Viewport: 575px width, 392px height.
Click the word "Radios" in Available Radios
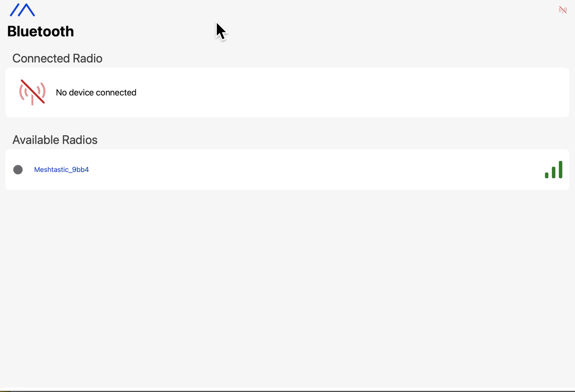click(x=80, y=140)
